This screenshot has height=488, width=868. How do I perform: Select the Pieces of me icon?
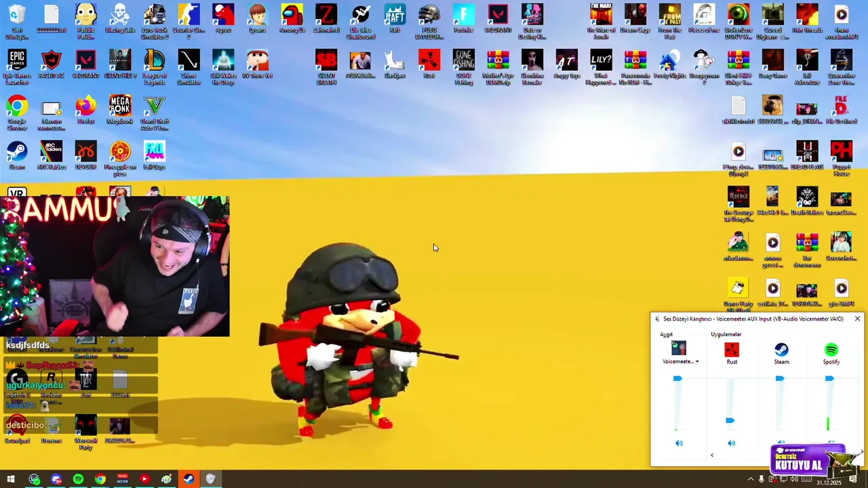704,18
